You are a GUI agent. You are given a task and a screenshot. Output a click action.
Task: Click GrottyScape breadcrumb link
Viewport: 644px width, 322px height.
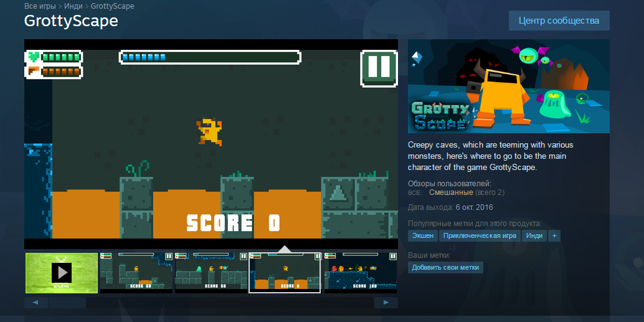pyautogui.click(x=113, y=6)
